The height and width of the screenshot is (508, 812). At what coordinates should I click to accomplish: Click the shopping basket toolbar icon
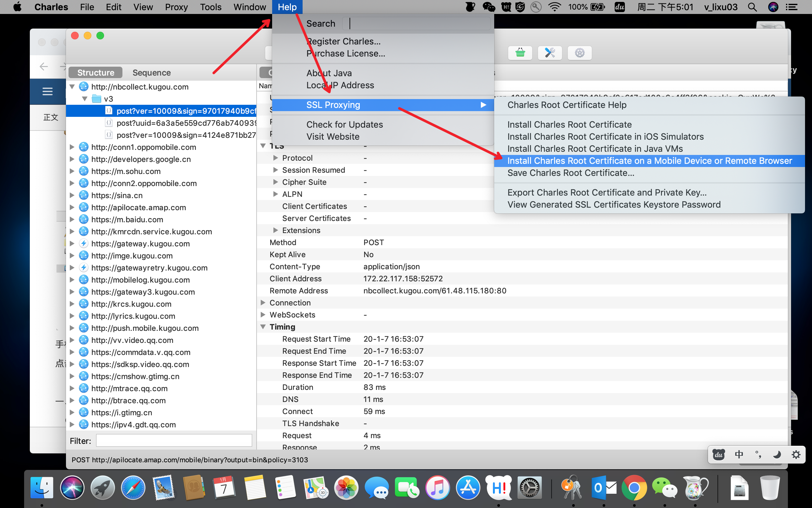[520, 53]
